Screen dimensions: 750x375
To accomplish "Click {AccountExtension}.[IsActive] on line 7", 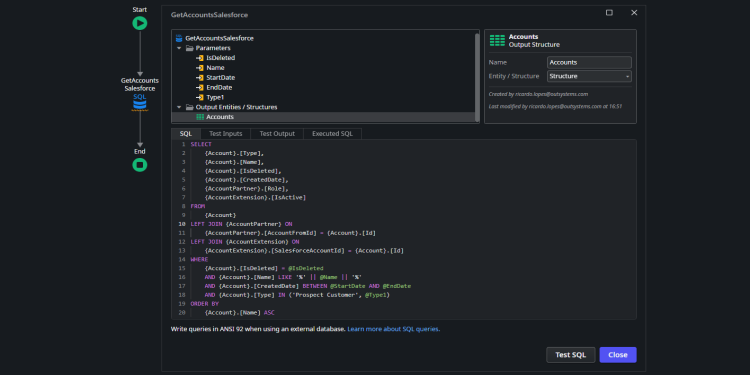I will [x=255, y=197].
